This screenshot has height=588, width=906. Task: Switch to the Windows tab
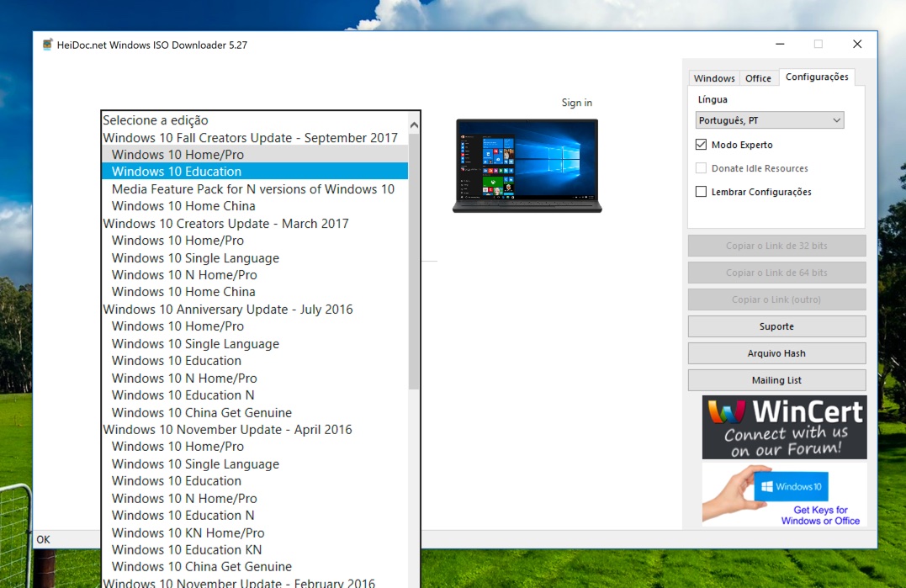tap(714, 78)
